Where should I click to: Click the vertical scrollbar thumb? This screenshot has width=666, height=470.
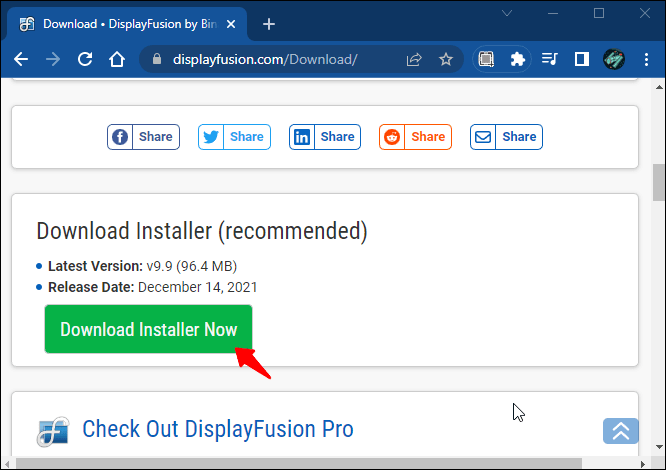tap(659, 183)
